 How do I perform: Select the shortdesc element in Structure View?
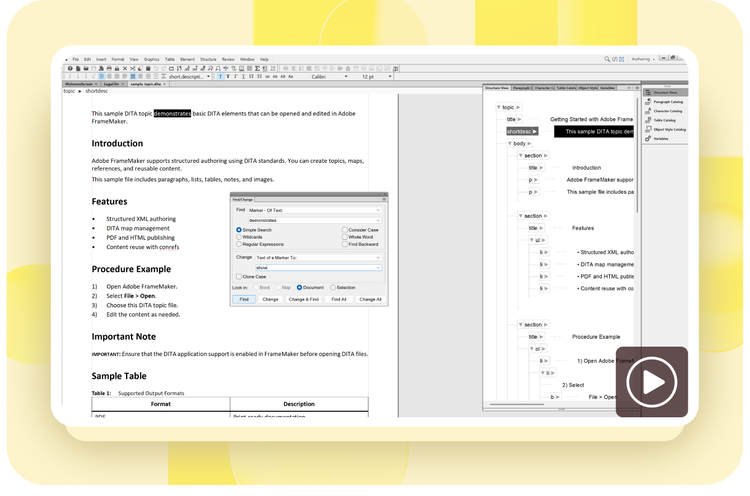522,131
